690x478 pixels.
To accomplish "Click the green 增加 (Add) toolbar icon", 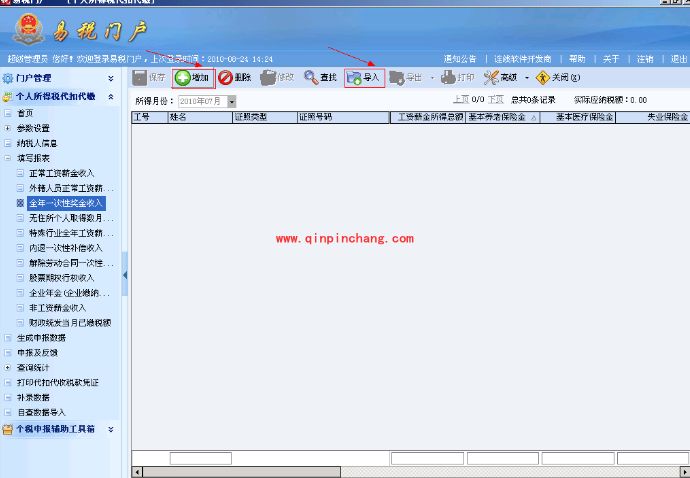I will (x=183, y=77).
